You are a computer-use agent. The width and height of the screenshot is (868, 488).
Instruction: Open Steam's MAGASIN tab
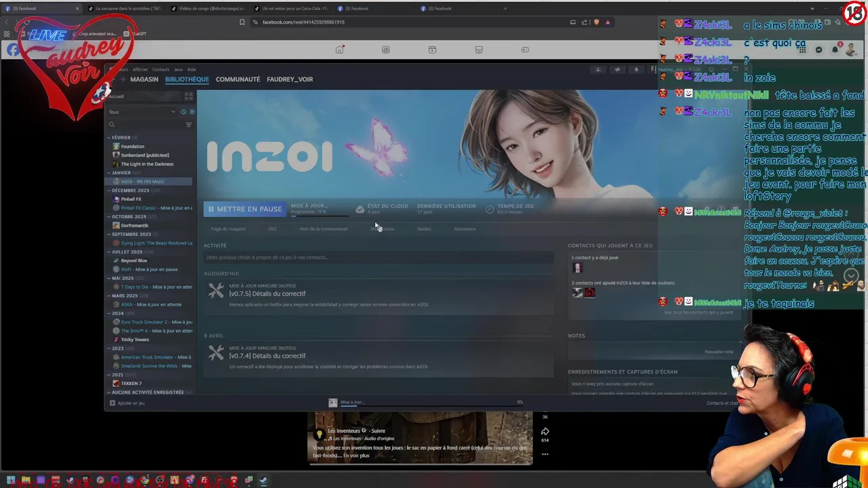coord(144,79)
